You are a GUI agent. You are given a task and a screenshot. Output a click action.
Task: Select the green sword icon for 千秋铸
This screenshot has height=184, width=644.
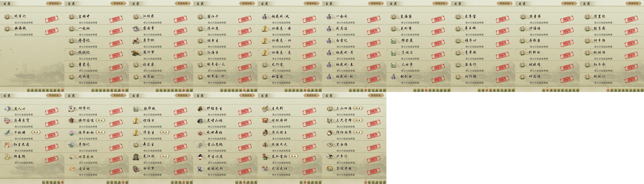(x=7, y=133)
